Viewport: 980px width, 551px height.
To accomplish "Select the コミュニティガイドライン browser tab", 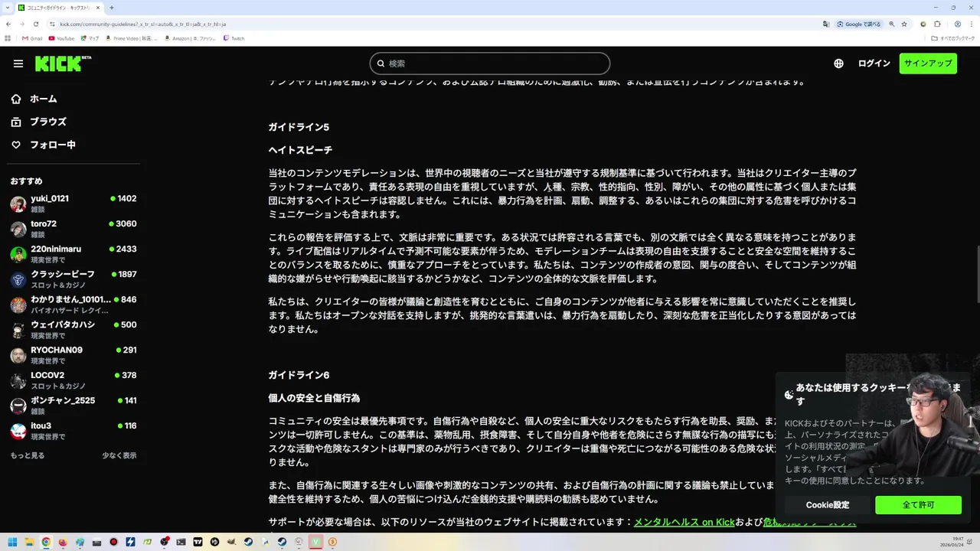I will [x=59, y=8].
